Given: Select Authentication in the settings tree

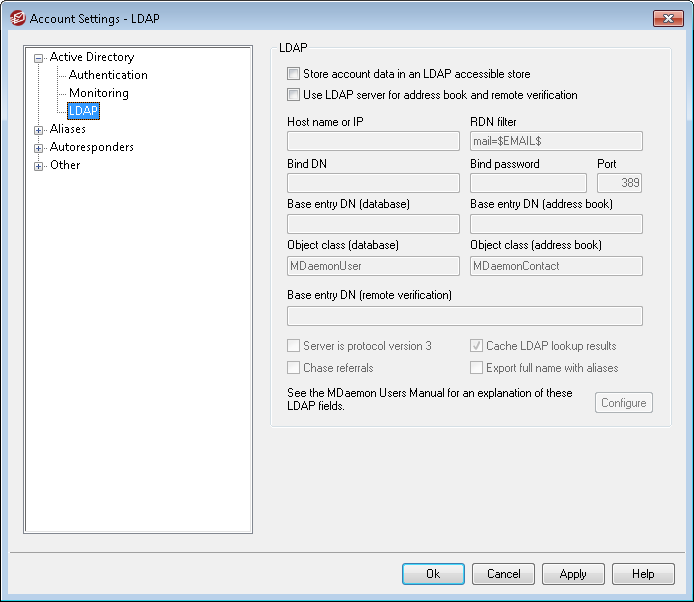Looking at the screenshot, I should [x=108, y=75].
